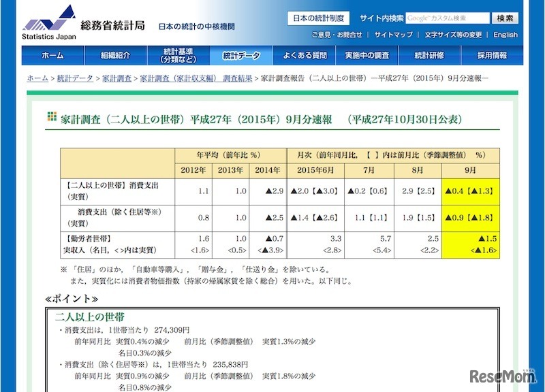
Task: Click the green grid icon beside heading
Action: (52, 116)
